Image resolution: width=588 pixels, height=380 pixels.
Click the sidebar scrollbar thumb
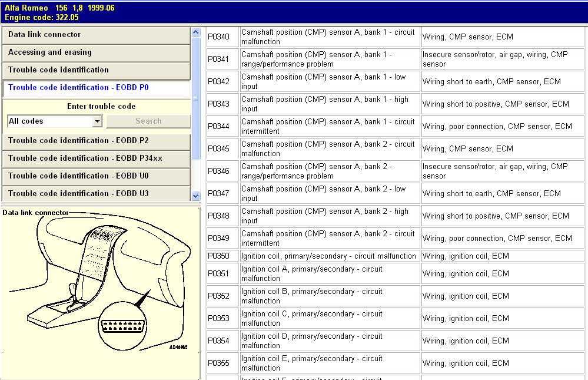[x=196, y=98]
